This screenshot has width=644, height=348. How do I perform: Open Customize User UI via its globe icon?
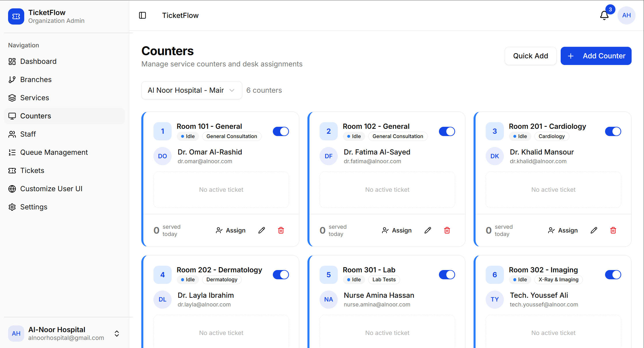(12, 189)
